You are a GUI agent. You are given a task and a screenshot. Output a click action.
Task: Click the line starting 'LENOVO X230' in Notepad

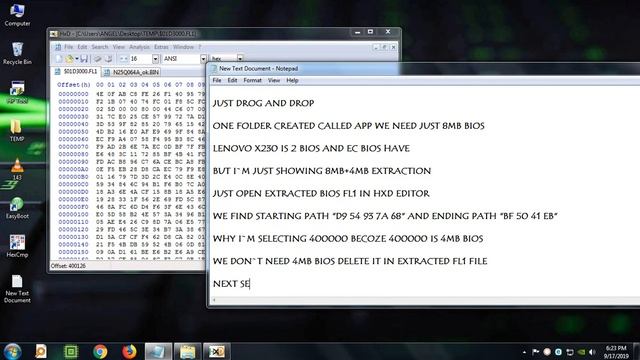click(x=311, y=148)
